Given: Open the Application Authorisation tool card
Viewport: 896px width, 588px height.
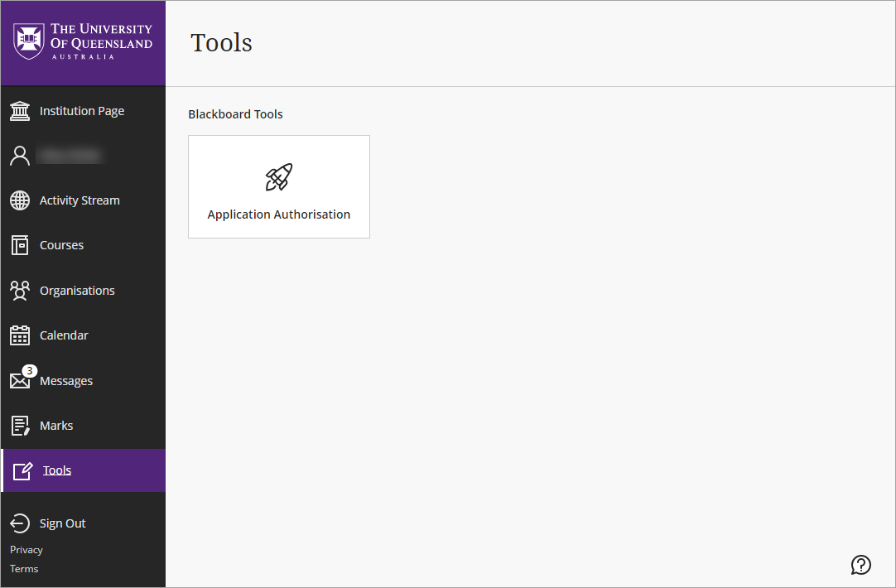Looking at the screenshot, I should 279,187.
